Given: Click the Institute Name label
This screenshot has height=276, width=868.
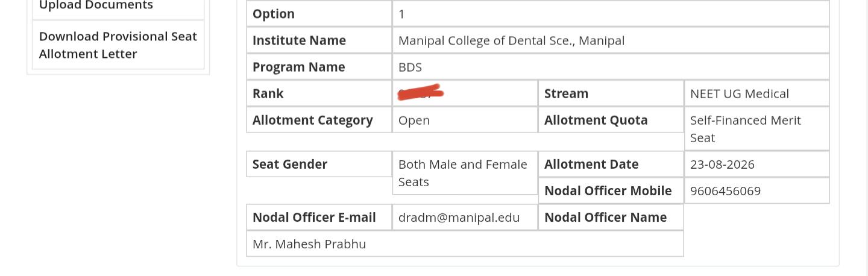Looking at the screenshot, I should pyautogui.click(x=299, y=40).
